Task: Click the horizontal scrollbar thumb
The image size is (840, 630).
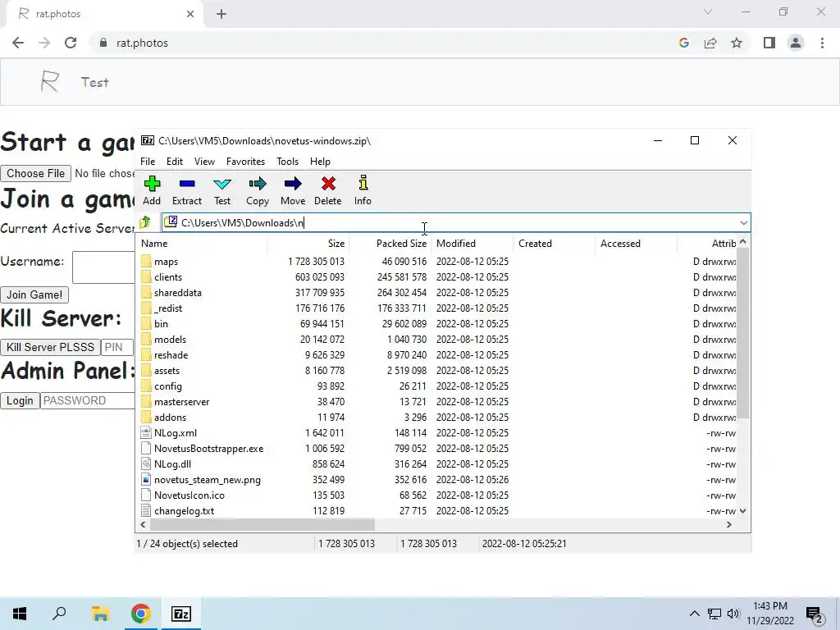Action: 262,524
